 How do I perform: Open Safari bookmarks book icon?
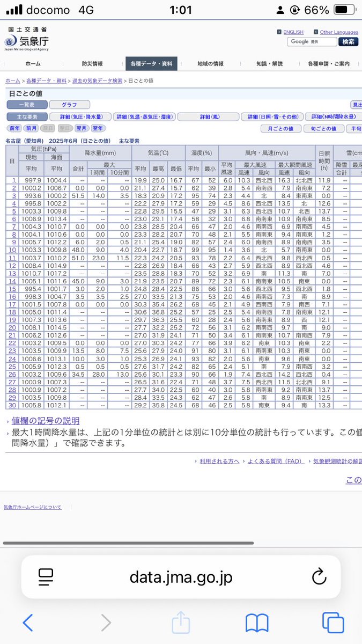pyautogui.click(x=257, y=623)
